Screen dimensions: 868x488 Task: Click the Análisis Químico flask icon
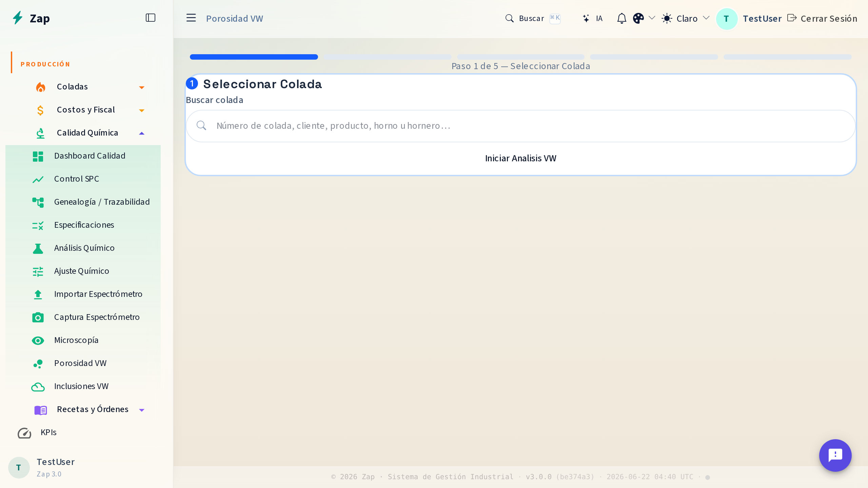click(x=38, y=248)
